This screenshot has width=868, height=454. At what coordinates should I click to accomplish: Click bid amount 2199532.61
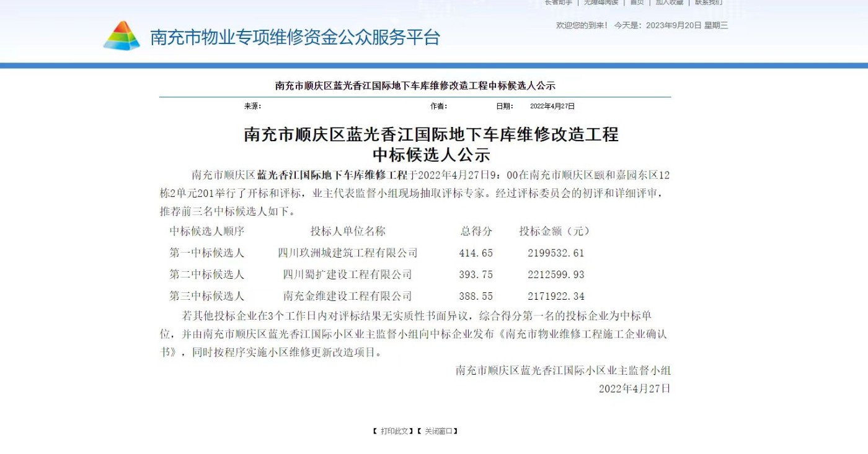point(556,253)
